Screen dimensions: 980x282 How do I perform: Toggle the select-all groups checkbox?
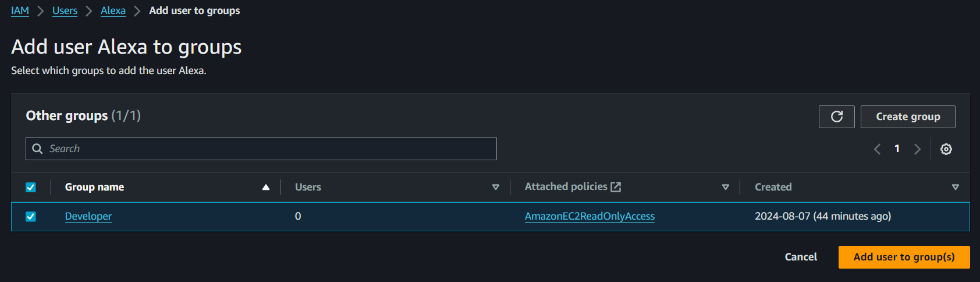coord(31,187)
